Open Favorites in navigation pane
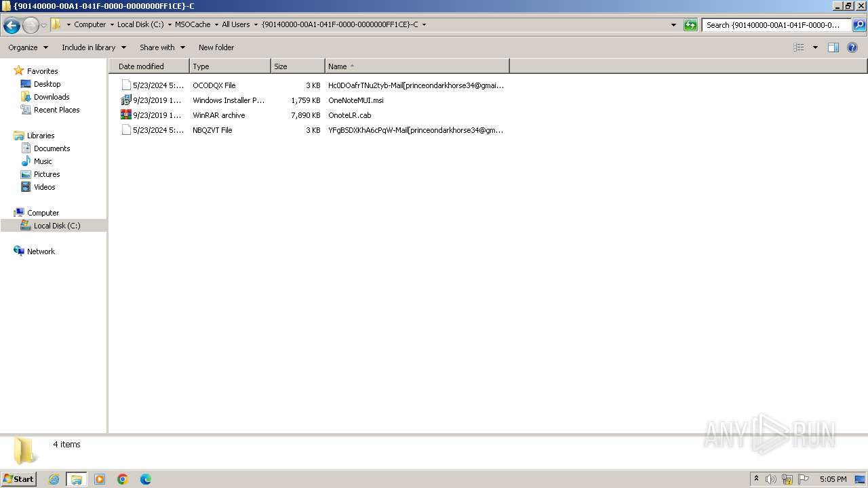Image resolution: width=868 pixels, height=488 pixels. click(42, 71)
